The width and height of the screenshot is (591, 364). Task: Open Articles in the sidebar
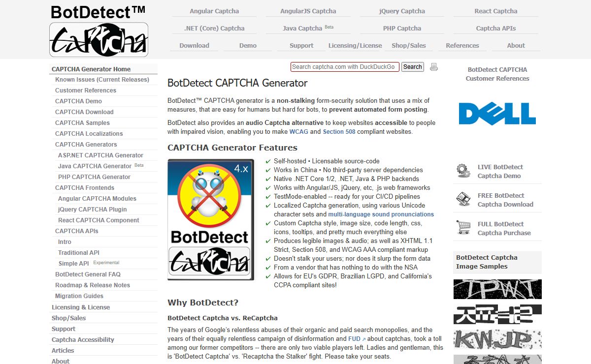[x=63, y=351]
